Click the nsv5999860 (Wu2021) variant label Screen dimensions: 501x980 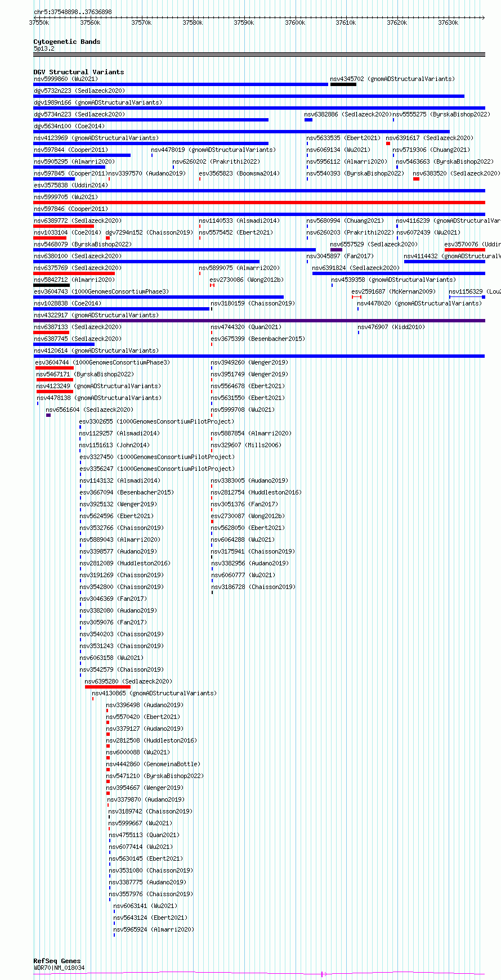tap(65, 79)
